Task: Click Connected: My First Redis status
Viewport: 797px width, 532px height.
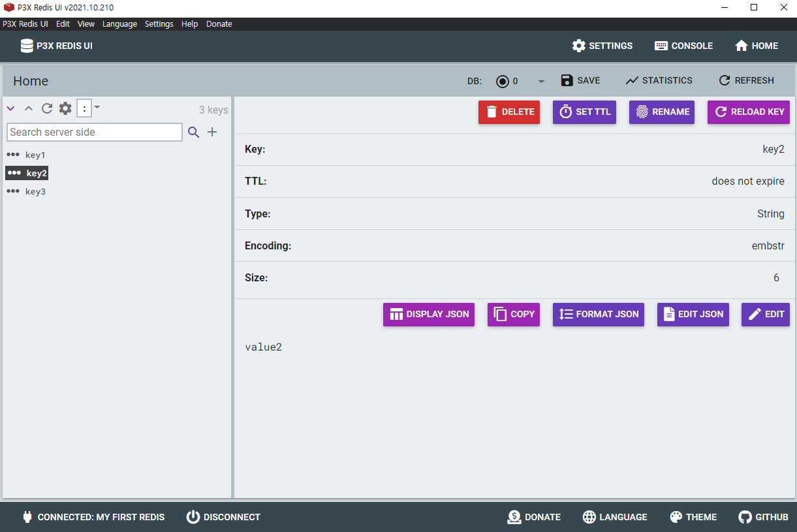Action: click(93, 517)
